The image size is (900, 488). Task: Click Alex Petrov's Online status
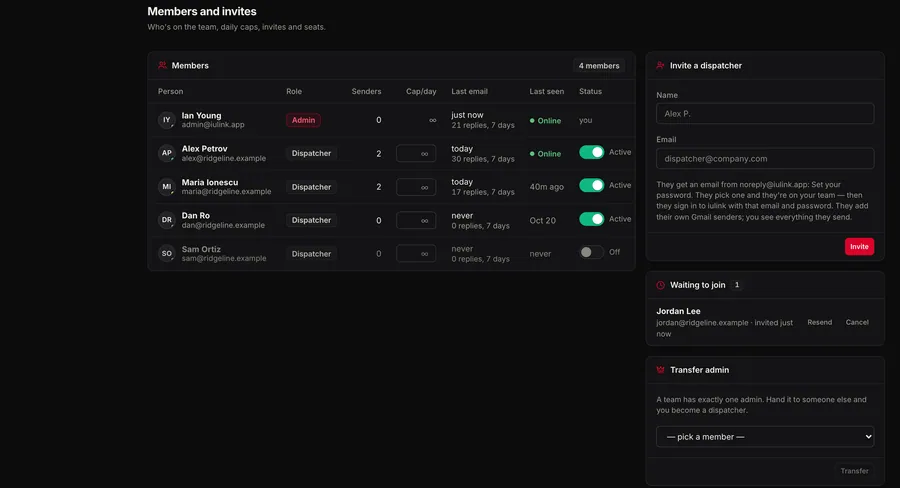(545, 154)
